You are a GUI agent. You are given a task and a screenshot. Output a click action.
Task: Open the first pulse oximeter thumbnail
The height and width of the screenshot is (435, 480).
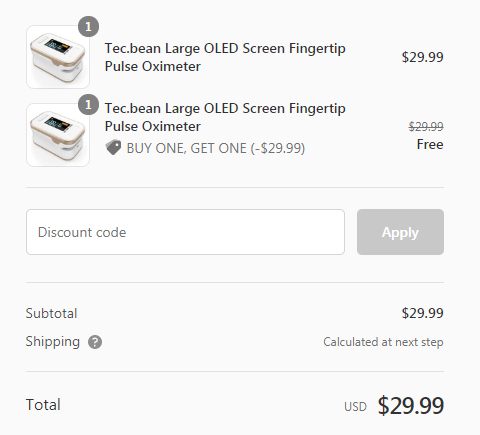[x=58, y=57]
